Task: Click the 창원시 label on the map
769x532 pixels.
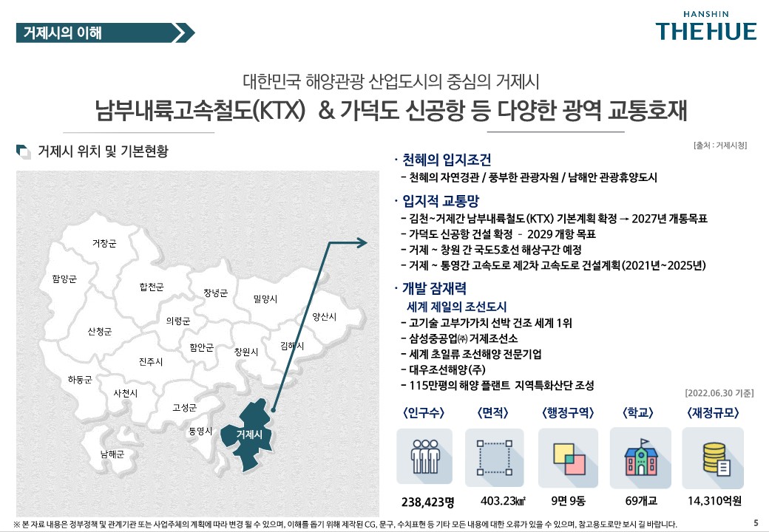Action: 245,351
